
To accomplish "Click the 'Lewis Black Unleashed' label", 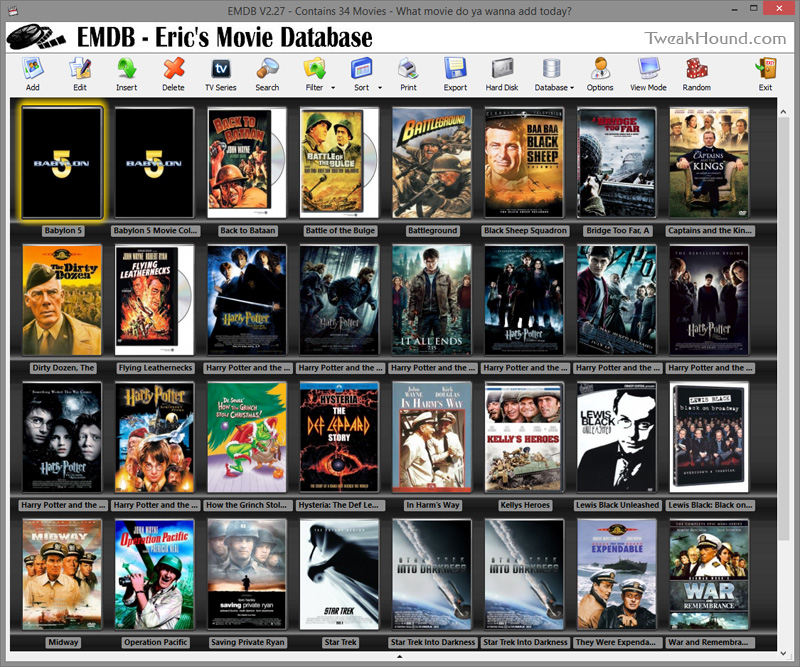I will 617,505.
